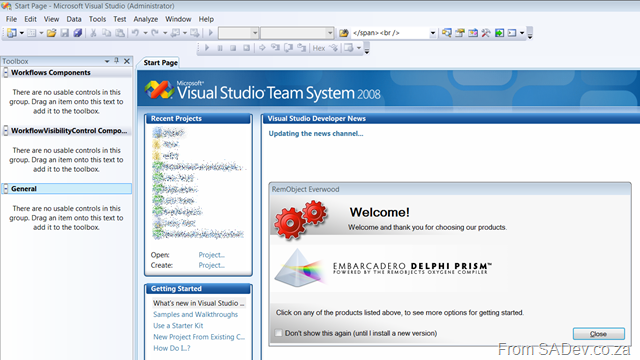The width and height of the screenshot is (640, 360).
Task: Open the Toolbox hammer-and-wrench icon
Action: point(486,33)
